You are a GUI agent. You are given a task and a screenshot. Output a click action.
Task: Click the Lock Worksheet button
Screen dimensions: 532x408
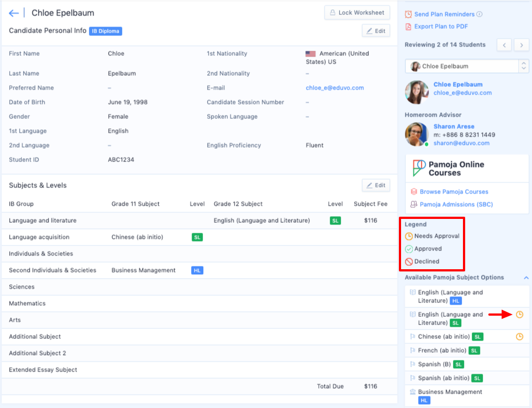point(357,13)
